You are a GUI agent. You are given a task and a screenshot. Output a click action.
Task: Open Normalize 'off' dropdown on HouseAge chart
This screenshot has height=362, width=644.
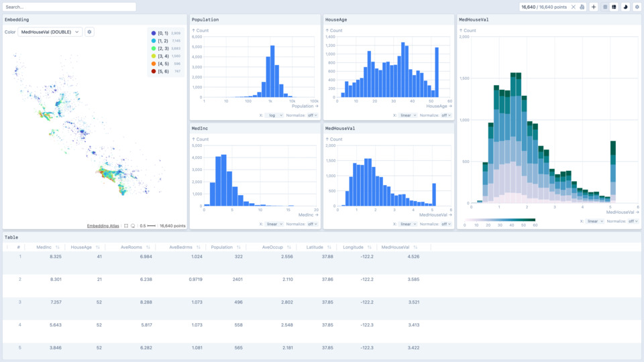(x=447, y=115)
